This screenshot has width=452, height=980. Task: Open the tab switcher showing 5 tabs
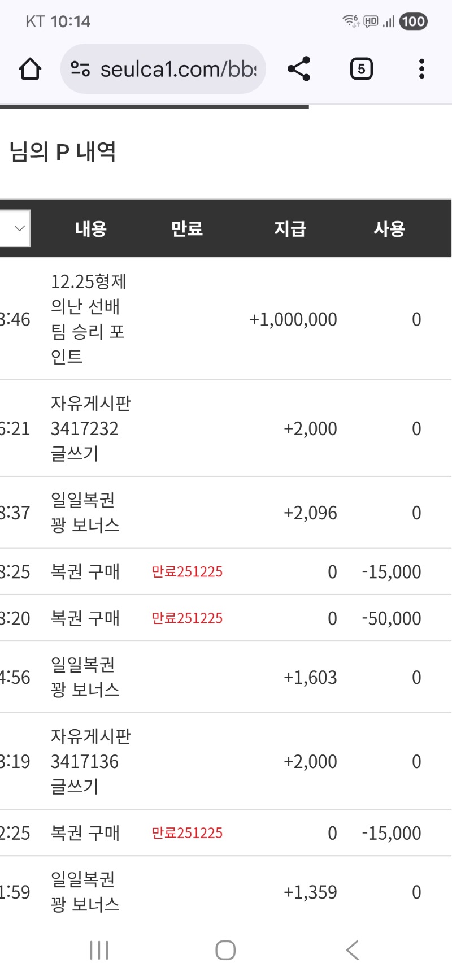[361, 69]
